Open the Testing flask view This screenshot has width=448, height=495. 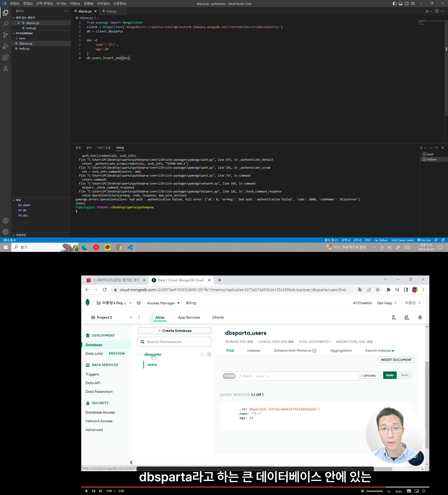pyautogui.click(x=5, y=69)
